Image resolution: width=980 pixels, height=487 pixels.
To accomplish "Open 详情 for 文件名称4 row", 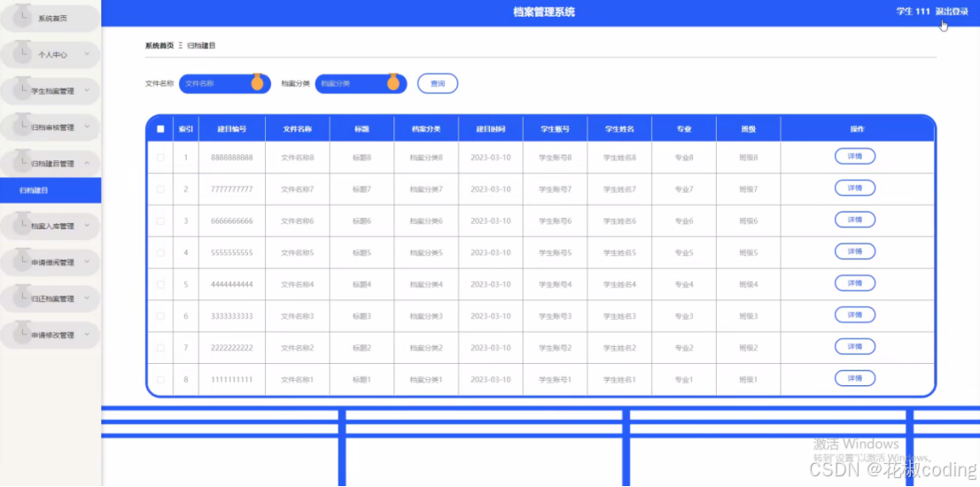I will coord(855,283).
